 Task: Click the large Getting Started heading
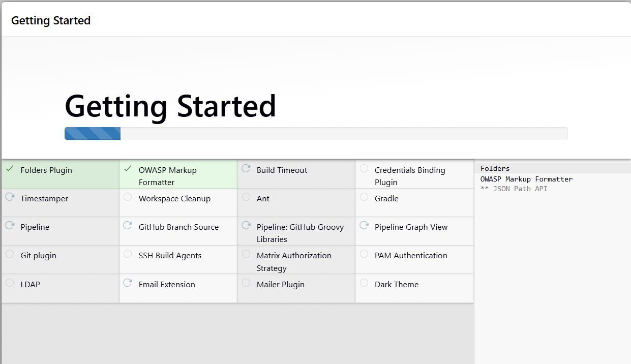point(170,106)
